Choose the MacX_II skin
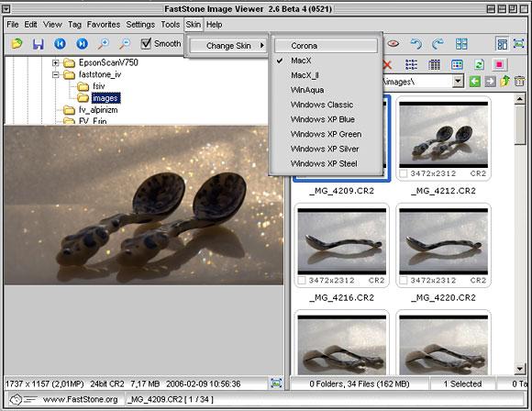Screen dimensions: 532x411 point(326,75)
